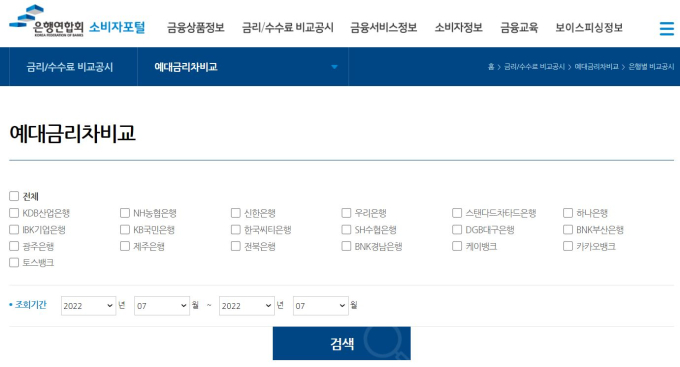Open the end month dropdown
Screen dimensions: 680x367
[x=320, y=306]
